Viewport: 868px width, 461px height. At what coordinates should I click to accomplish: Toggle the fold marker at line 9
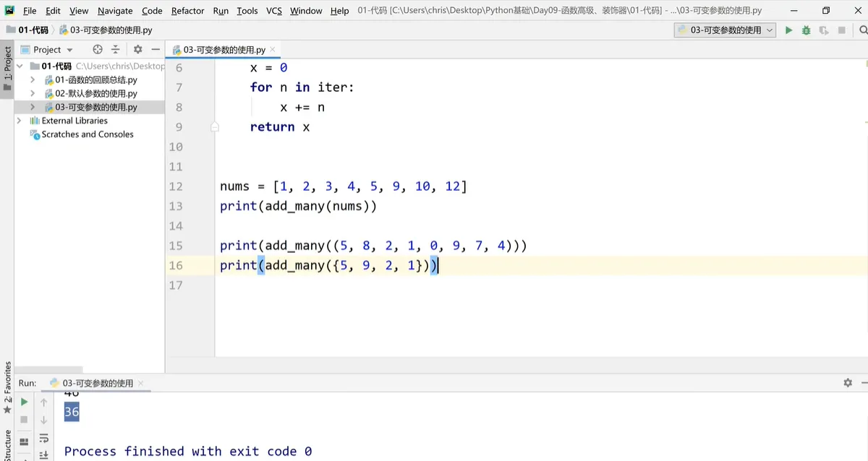click(x=215, y=126)
